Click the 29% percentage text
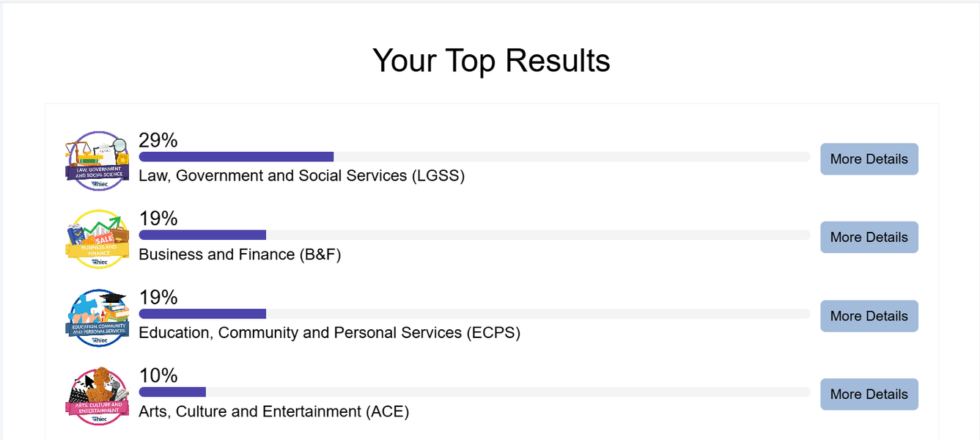Viewport: 980px width, 440px height. click(x=158, y=141)
